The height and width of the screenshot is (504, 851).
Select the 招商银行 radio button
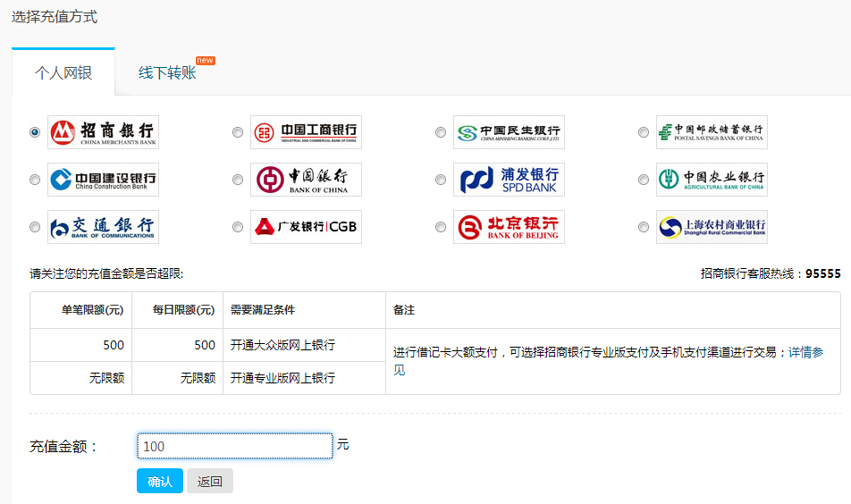pos(35,132)
